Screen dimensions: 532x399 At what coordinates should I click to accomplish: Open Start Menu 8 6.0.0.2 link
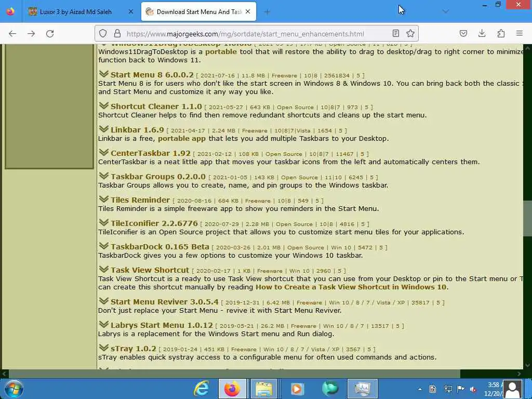click(152, 75)
